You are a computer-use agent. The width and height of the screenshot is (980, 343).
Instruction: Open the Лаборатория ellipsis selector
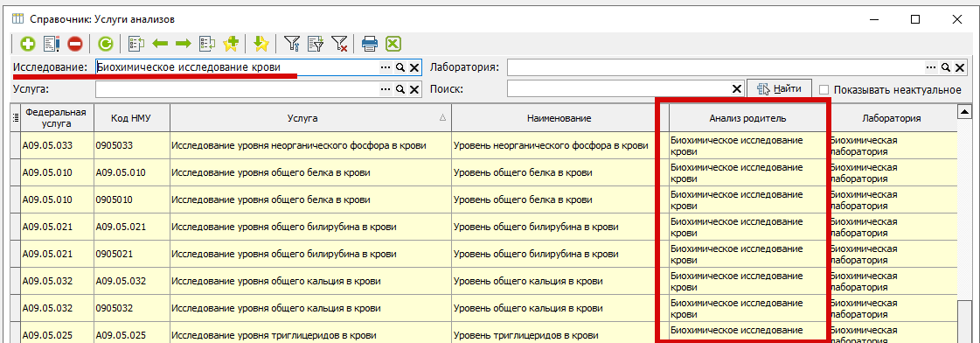(x=932, y=67)
